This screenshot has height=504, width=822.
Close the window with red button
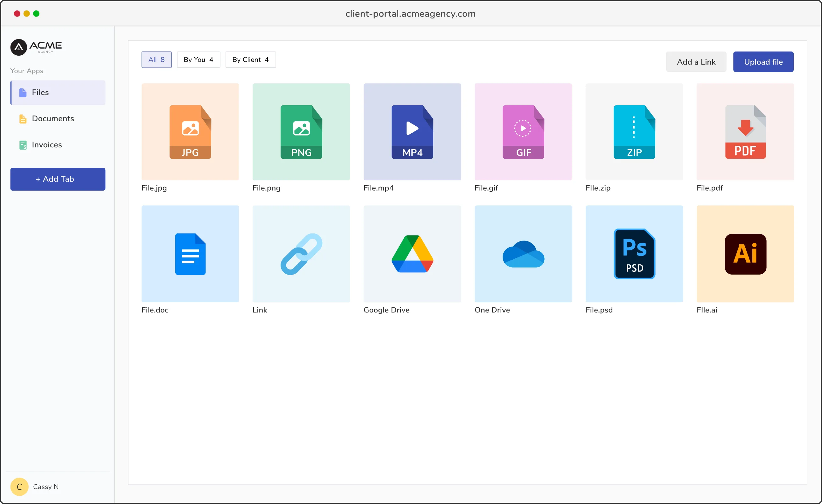[x=17, y=13]
